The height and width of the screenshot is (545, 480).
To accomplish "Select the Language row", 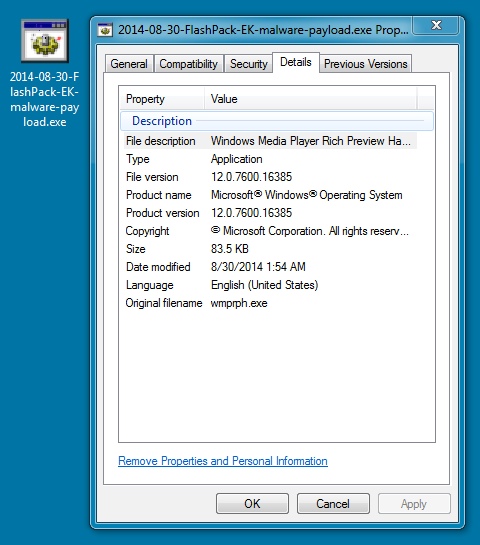I will [270, 285].
